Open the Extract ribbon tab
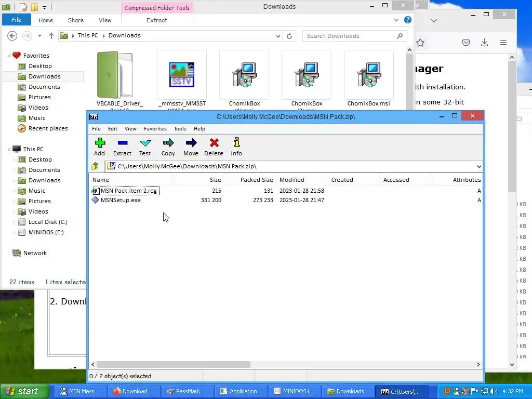The height and width of the screenshot is (399, 532). click(157, 20)
